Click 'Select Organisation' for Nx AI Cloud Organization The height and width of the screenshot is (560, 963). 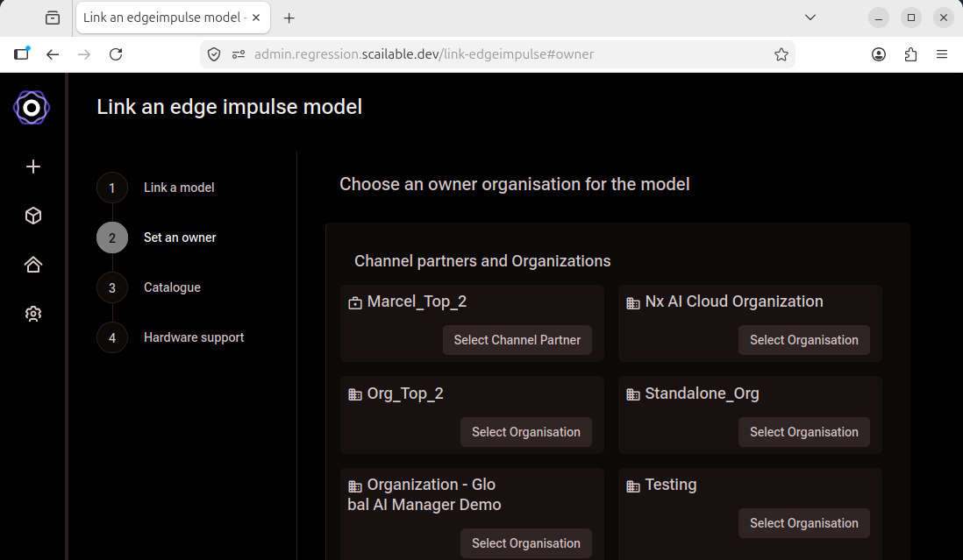[804, 340]
